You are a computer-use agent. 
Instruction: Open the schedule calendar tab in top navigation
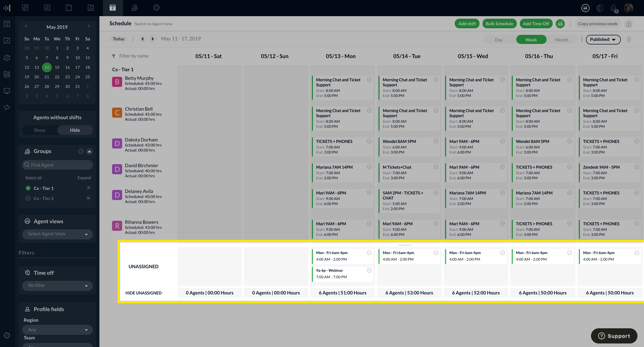(113, 8)
